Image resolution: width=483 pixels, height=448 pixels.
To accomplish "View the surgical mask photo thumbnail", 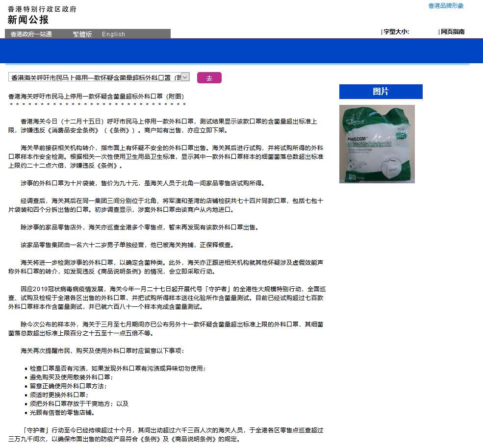I will click(377, 144).
